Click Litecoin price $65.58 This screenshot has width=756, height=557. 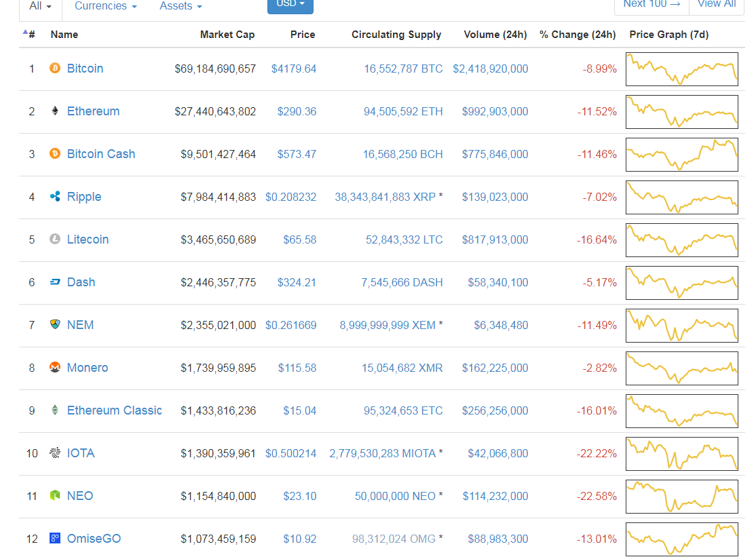[x=299, y=240]
